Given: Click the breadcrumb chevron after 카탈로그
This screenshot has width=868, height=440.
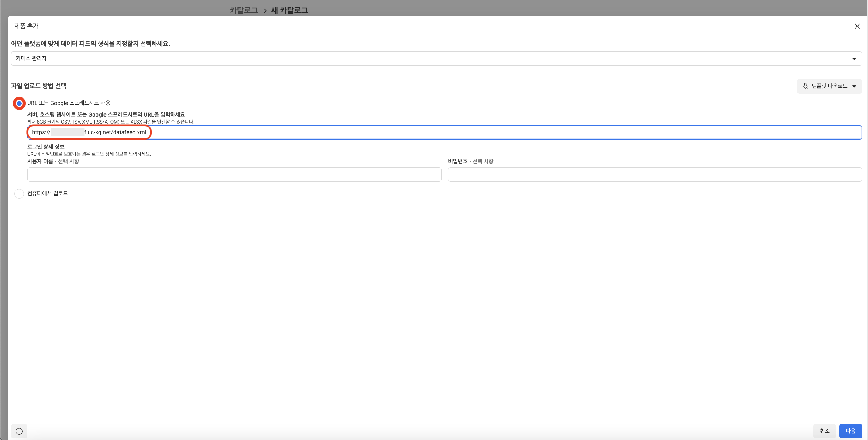Looking at the screenshot, I should coord(265,11).
